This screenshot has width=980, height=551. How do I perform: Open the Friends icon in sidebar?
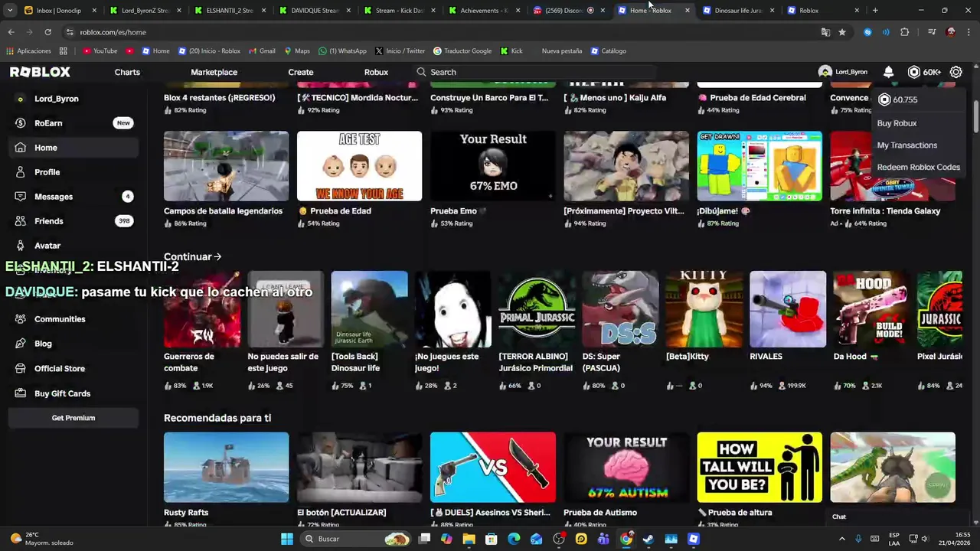(20, 221)
